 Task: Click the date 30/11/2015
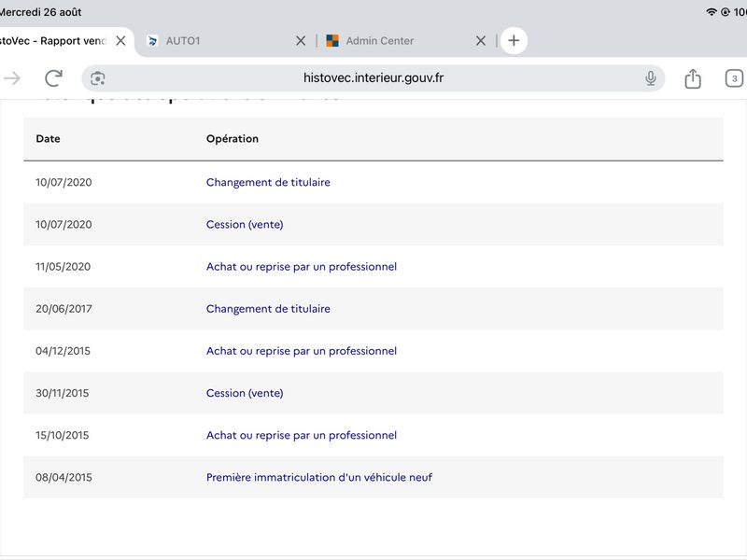(x=62, y=393)
